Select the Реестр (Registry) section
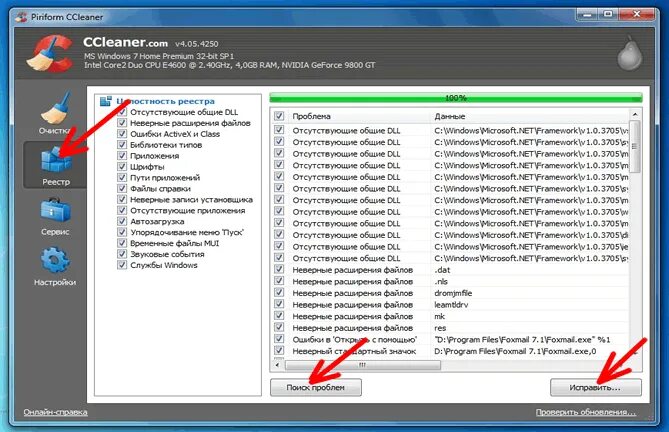This screenshot has width=669, height=432. [55, 165]
